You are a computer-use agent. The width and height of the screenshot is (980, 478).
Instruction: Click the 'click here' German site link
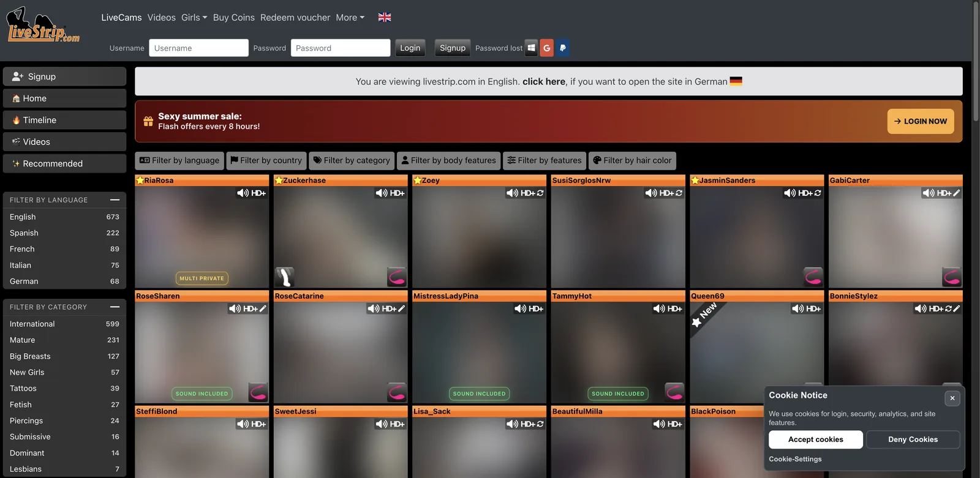coord(544,81)
